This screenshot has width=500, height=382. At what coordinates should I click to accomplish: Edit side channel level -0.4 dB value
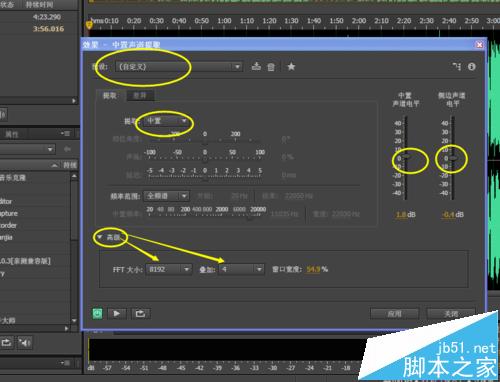tap(448, 215)
